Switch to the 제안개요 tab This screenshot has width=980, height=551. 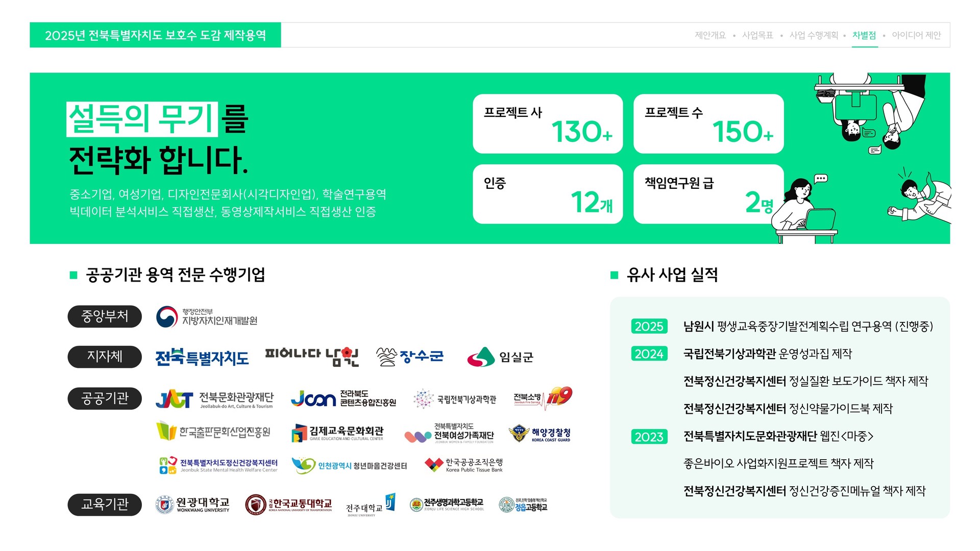[x=710, y=35]
